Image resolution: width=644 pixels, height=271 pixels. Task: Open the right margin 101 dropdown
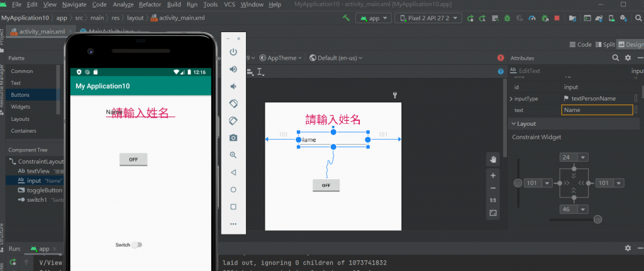tap(619, 183)
